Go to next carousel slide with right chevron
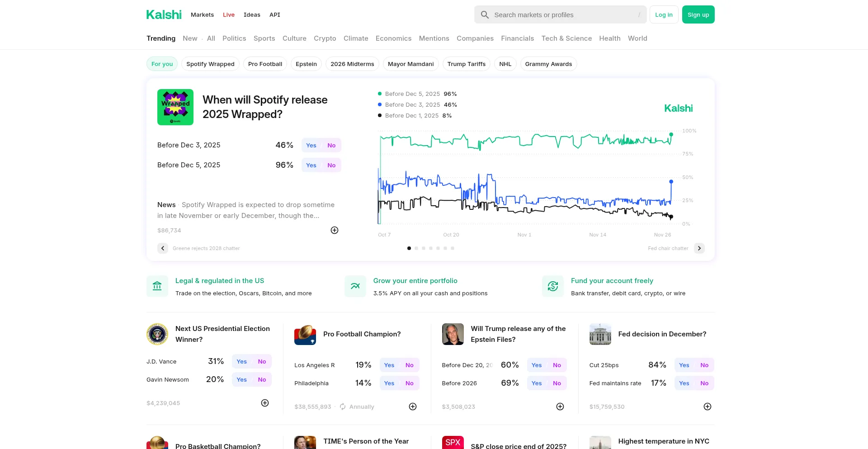The image size is (868, 449). tap(699, 248)
